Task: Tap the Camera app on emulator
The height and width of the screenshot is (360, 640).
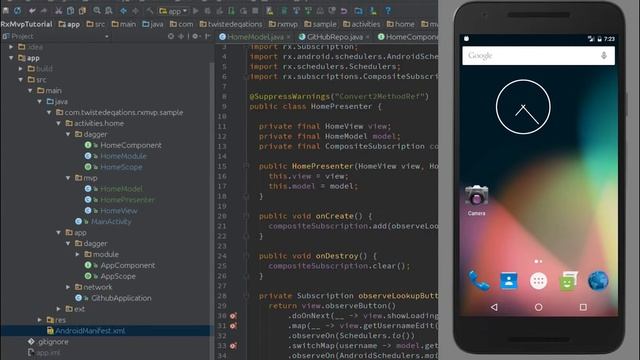Action: click(x=476, y=200)
